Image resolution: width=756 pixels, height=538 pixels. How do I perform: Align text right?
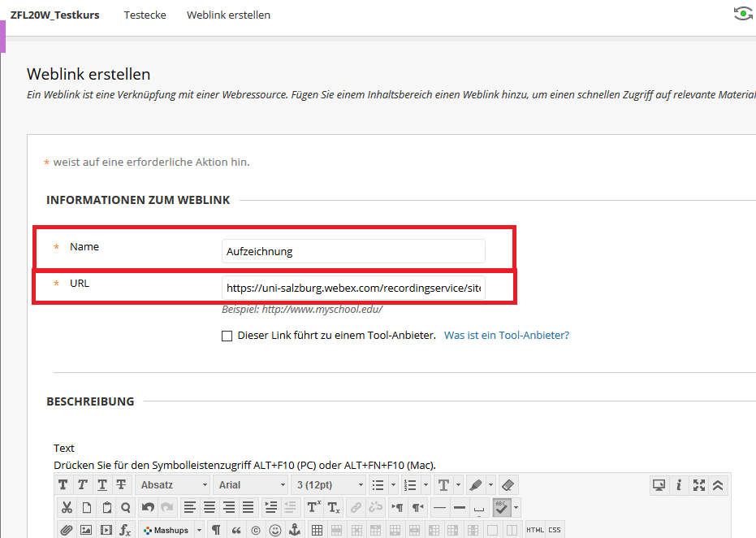coord(229,508)
